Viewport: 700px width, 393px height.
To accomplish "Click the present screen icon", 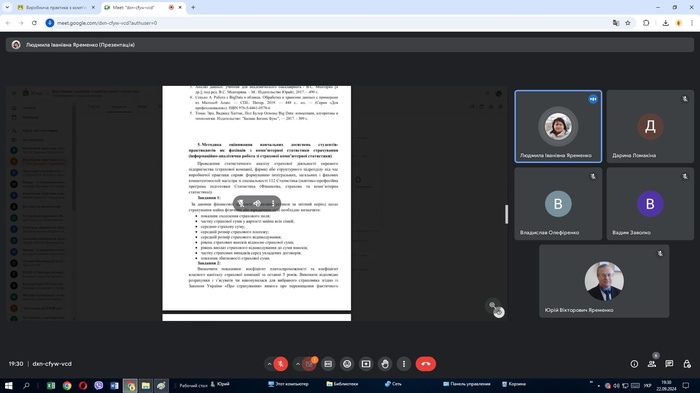I will tap(366, 364).
